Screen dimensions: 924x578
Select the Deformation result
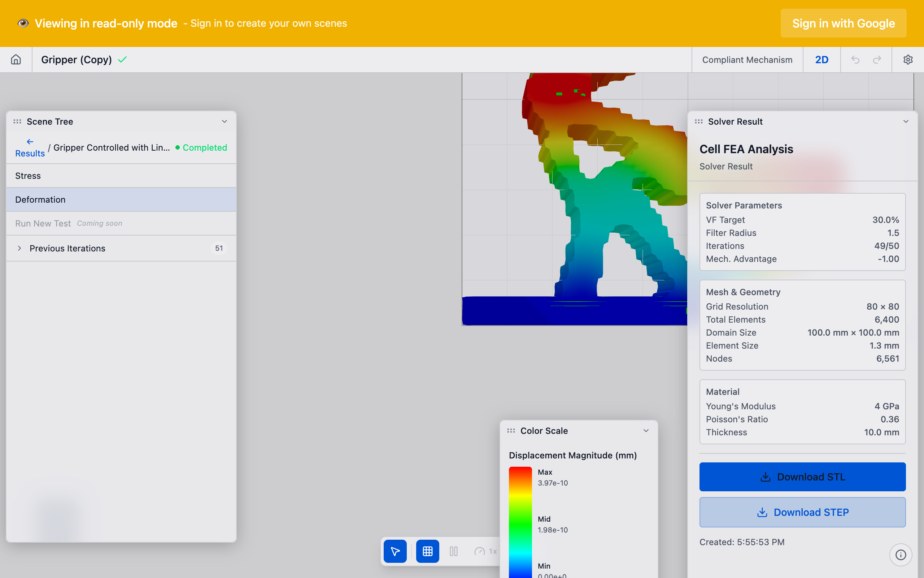121,199
